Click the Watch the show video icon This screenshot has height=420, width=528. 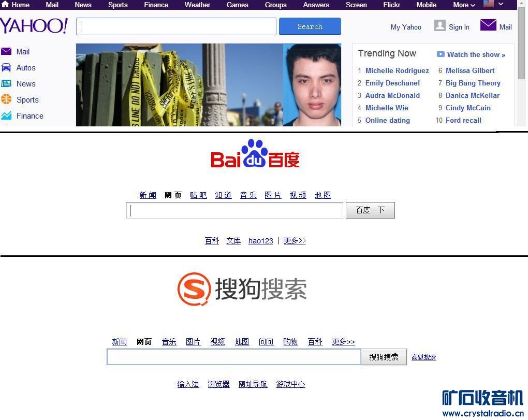441,54
